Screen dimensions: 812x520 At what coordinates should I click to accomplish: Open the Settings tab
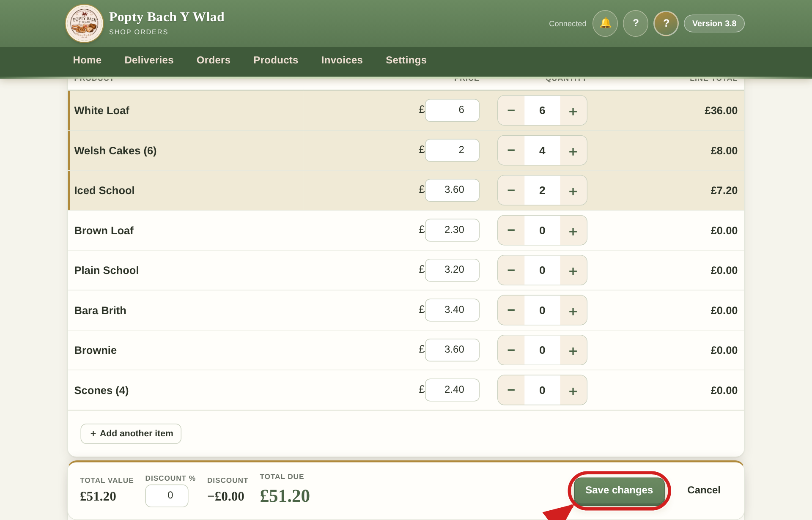click(x=406, y=60)
